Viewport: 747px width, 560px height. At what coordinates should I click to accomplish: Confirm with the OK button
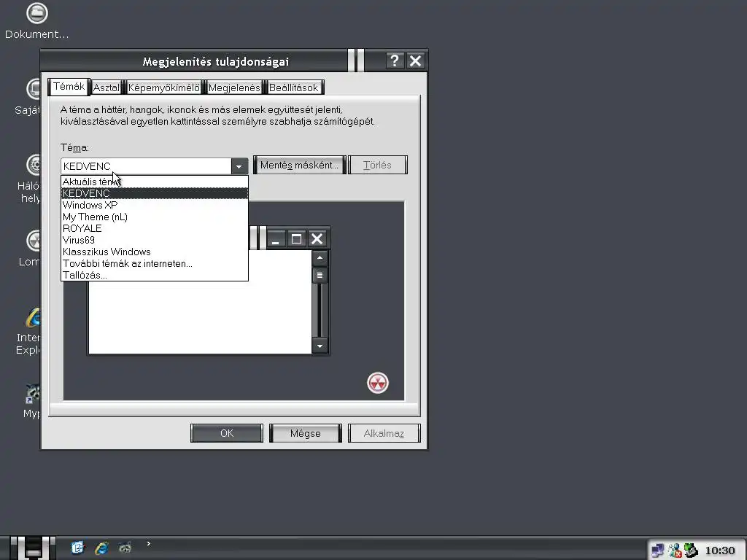pos(227,433)
